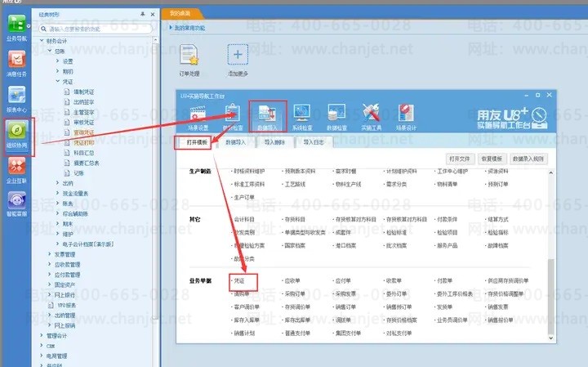Expand the 固定资产 tree node

coord(50,284)
